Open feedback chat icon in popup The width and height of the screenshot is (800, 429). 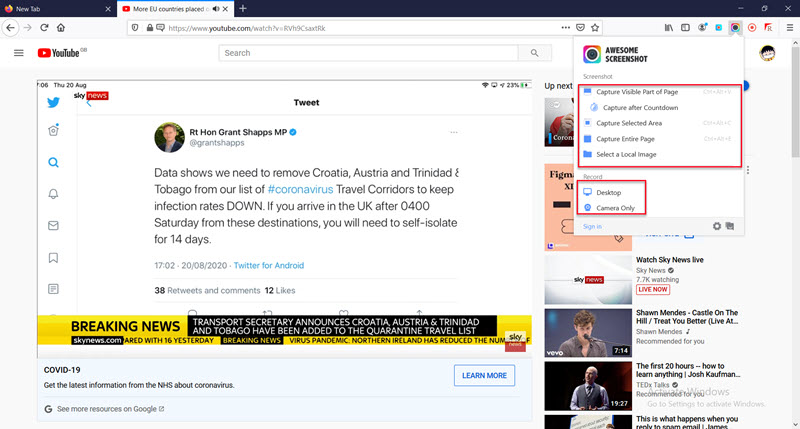730,226
